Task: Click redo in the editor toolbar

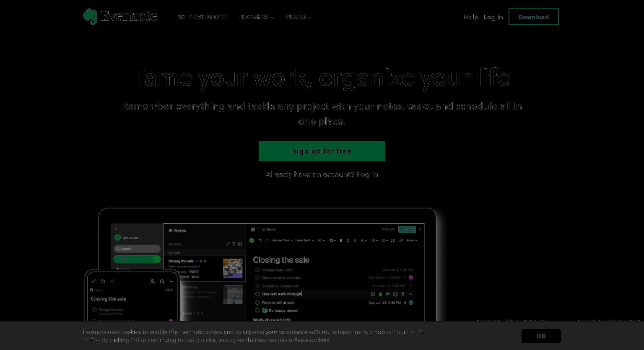Action: tap(267, 240)
